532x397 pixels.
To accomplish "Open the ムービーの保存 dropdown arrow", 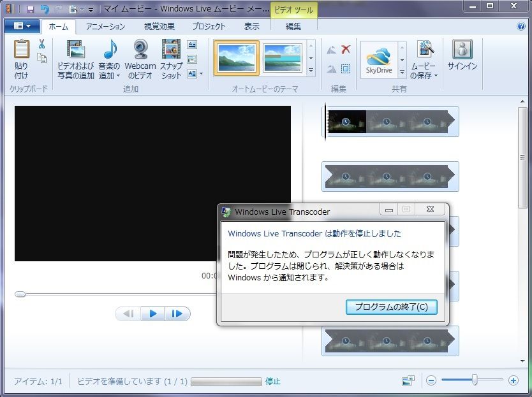I will [436, 75].
